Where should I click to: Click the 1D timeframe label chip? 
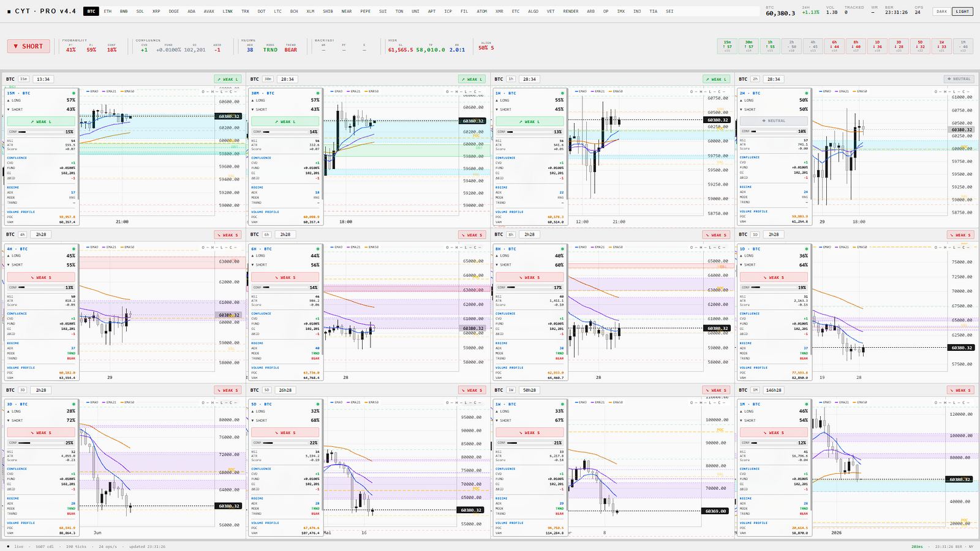tap(755, 234)
